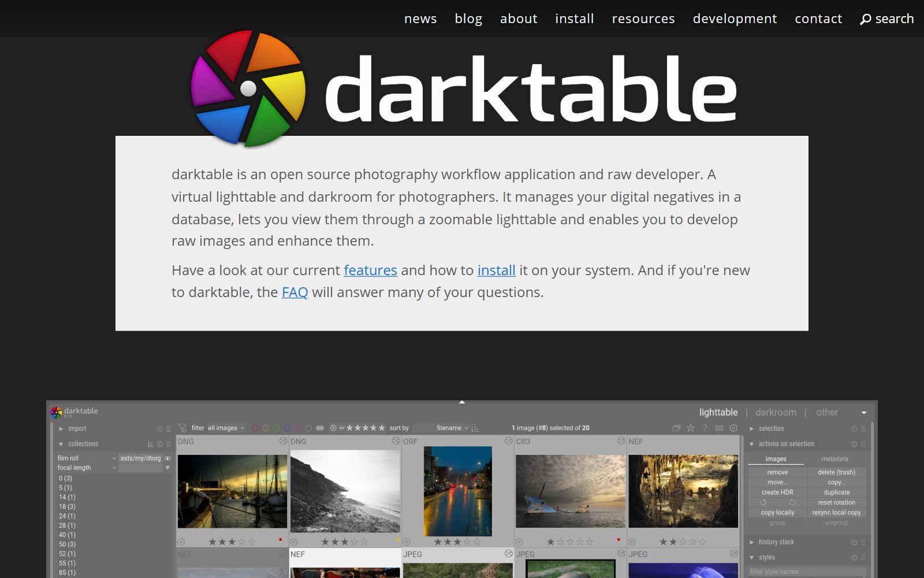The width and height of the screenshot is (924, 578).
Task: Click the create HDR button
Action: (777, 492)
